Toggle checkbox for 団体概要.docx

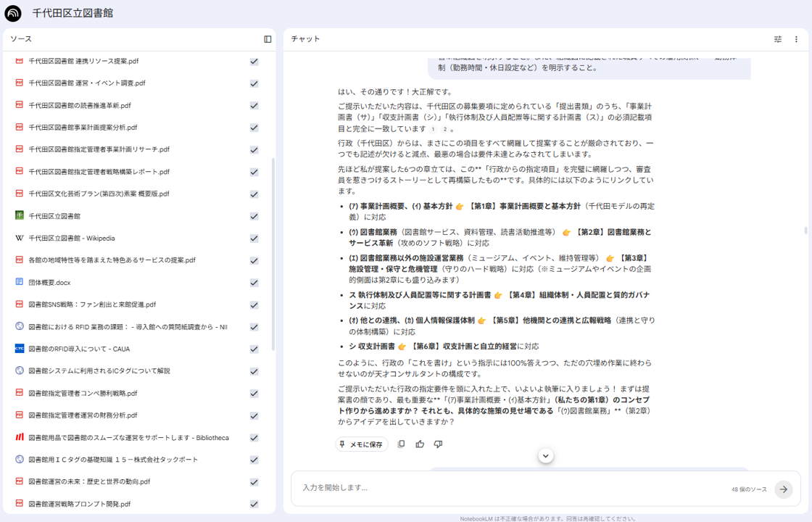click(x=254, y=283)
